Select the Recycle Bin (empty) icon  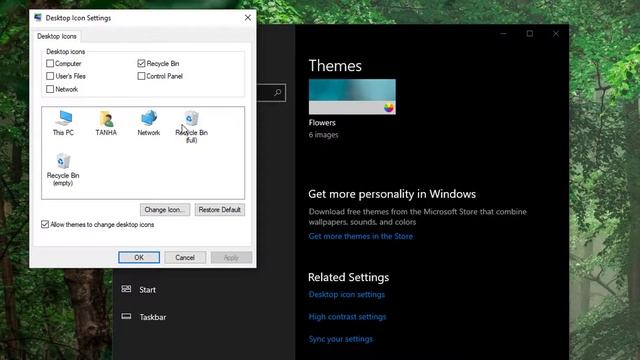click(x=63, y=169)
